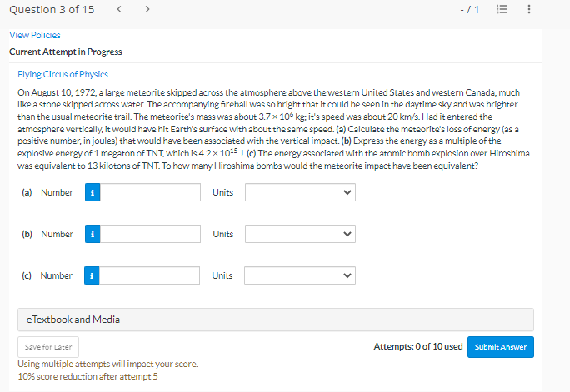Click the 'Question 3 of 15' heading
This screenshot has width=570, height=392.
tap(52, 9)
